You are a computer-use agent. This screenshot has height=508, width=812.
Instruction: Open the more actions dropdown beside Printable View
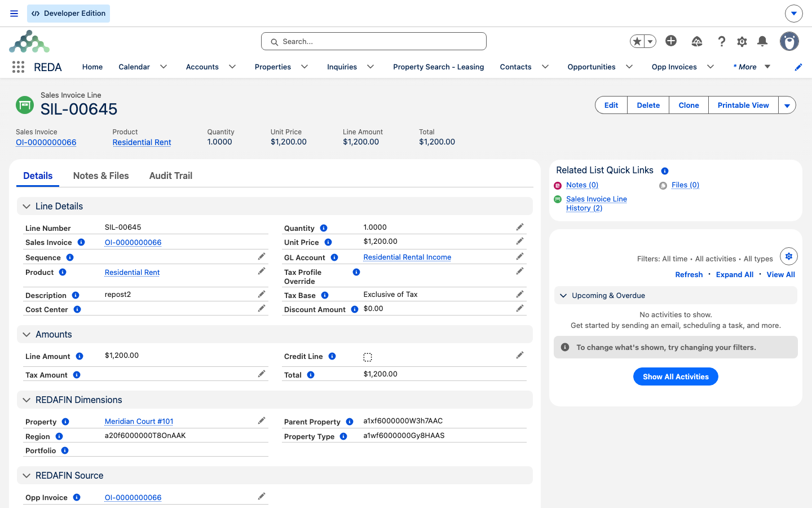(x=787, y=106)
